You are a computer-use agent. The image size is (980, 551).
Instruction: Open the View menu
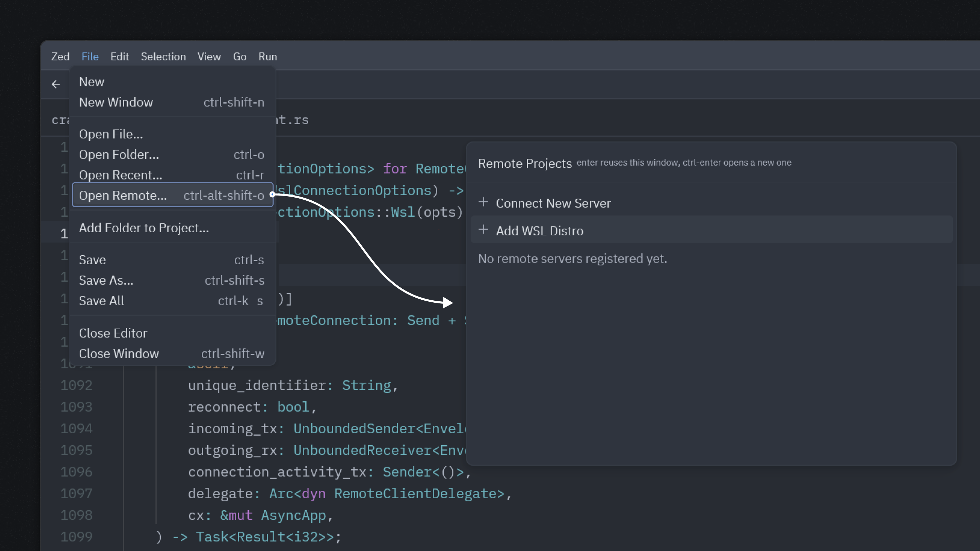(x=209, y=56)
